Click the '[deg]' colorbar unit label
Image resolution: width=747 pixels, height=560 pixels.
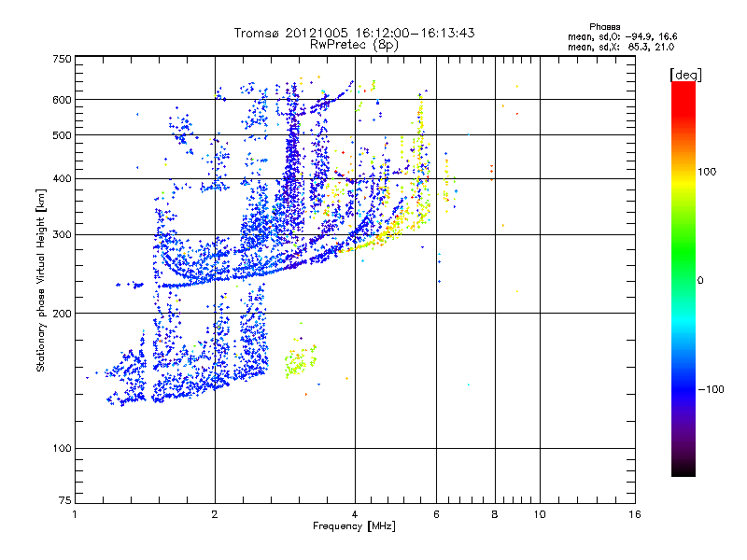coord(685,75)
